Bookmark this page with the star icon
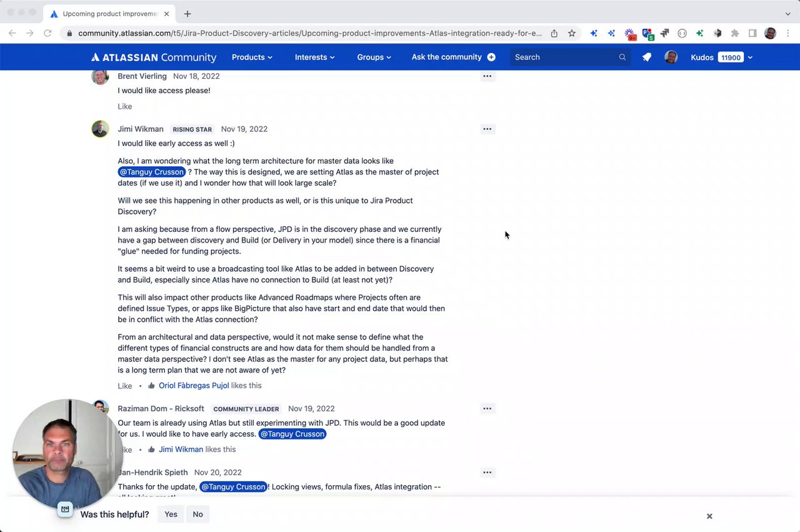 coord(572,33)
